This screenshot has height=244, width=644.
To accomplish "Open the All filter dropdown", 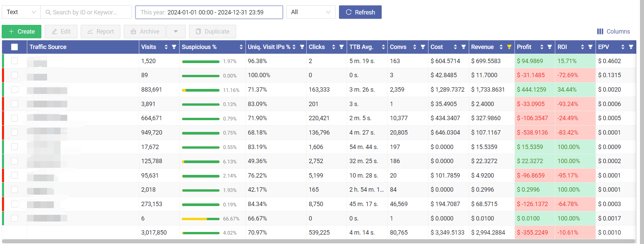I will (311, 12).
